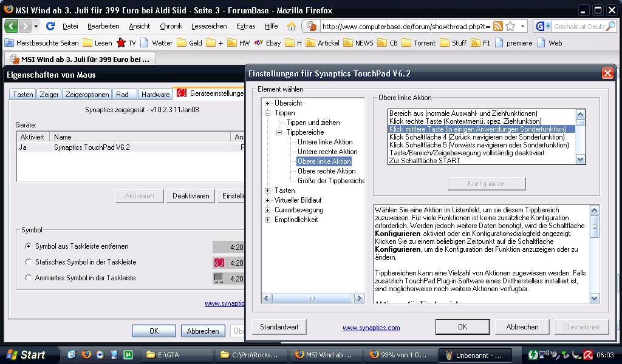Open the Datei menu
The height and width of the screenshot is (364, 622).
(x=70, y=26)
